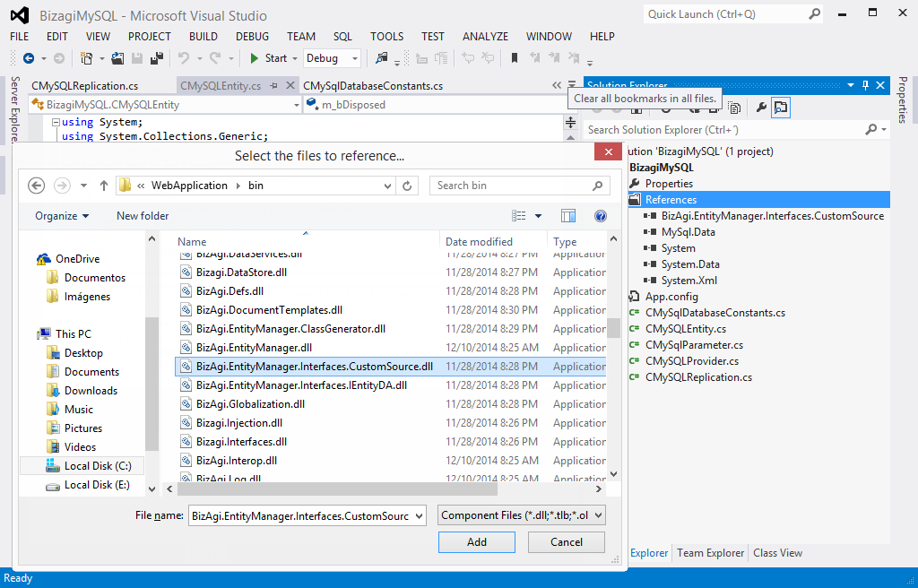Click the Show All Files icon in Solution Explorer

click(734, 108)
